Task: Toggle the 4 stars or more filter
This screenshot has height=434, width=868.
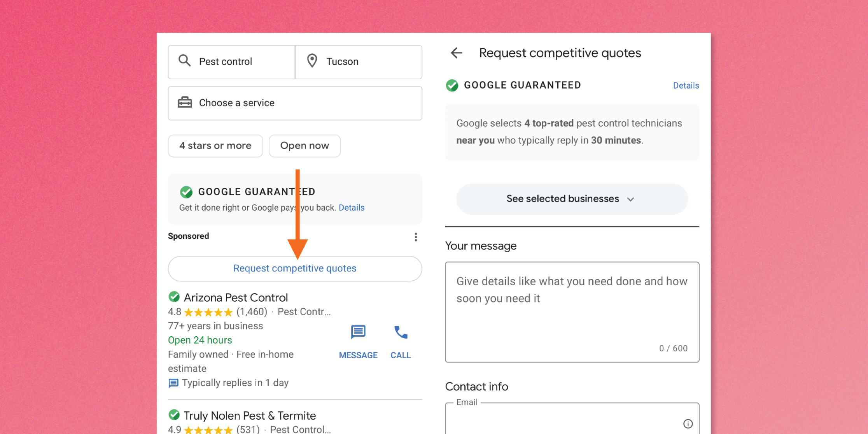Action: [215, 146]
